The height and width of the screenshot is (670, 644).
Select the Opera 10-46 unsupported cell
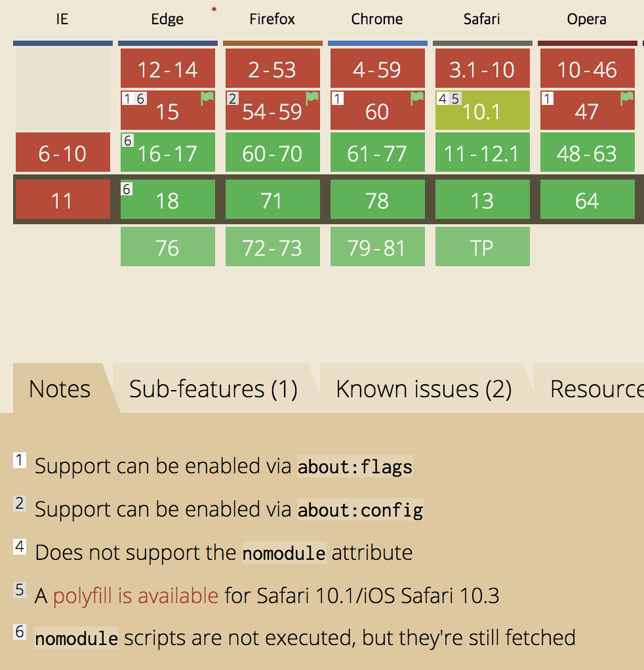(x=587, y=69)
